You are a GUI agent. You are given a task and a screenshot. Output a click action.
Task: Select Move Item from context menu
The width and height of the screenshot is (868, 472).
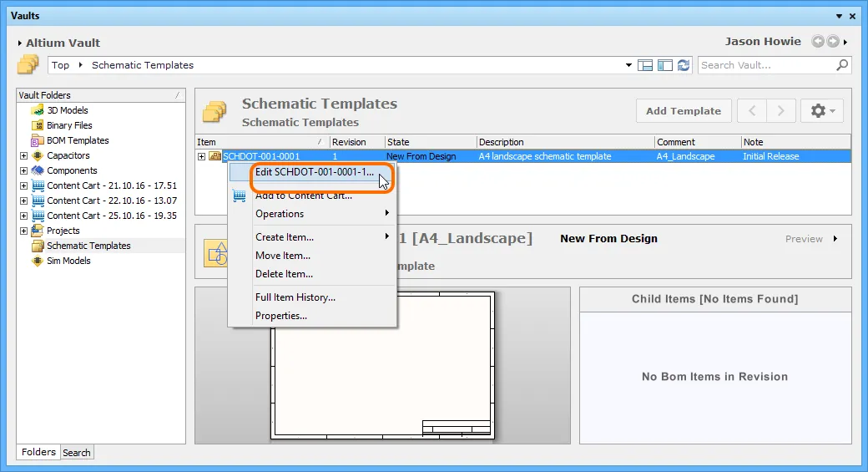tap(313, 256)
